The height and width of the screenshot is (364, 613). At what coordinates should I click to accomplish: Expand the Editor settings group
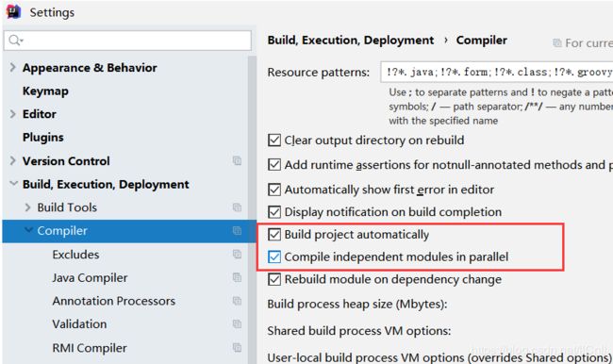coord(13,114)
